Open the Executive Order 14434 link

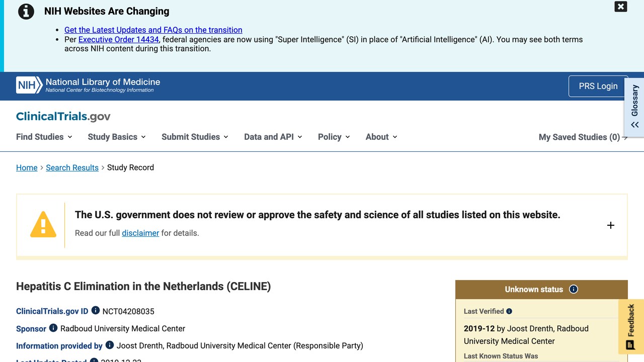(119, 39)
